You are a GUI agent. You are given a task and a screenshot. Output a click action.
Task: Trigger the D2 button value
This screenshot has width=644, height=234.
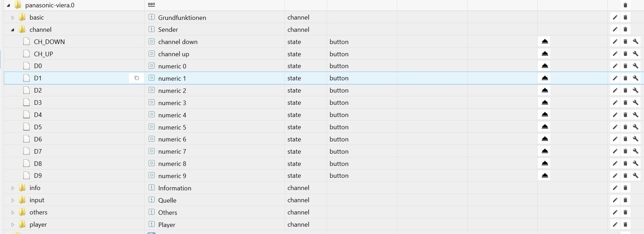click(x=545, y=90)
